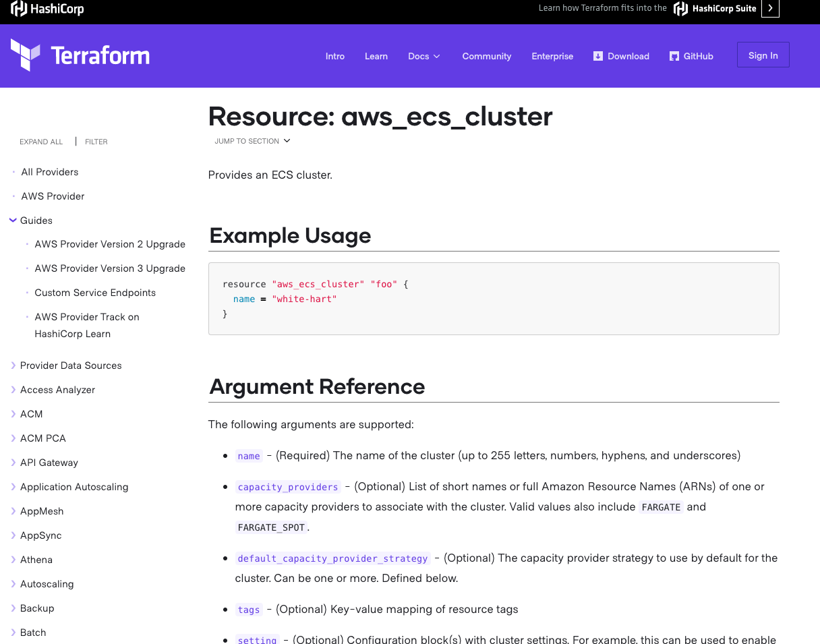Select Enterprise in the top navigation
Image resolution: width=820 pixels, height=644 pixels.
click(552, 56)
